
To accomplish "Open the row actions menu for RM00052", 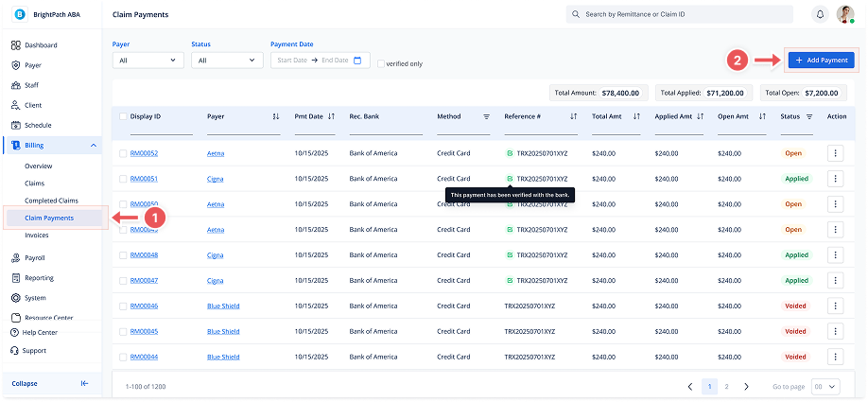I will coord(835,152).
